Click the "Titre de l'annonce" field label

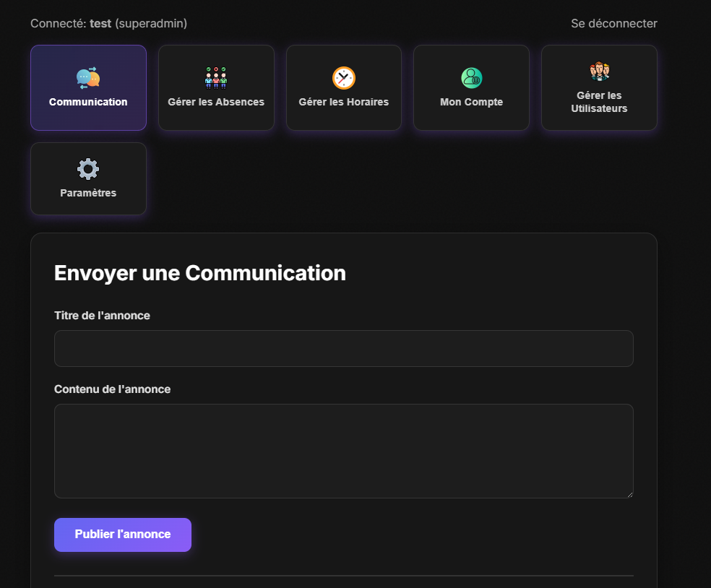point(102,315)
